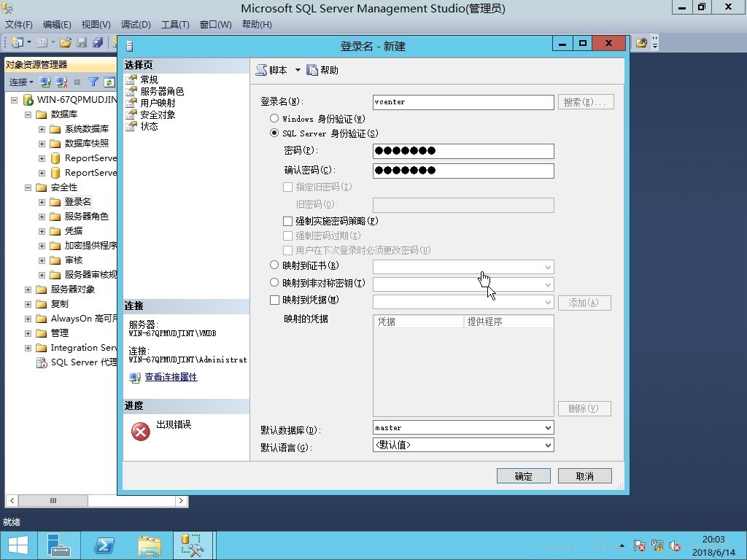Click the Save All toolbar icon

[x=98, y=42]
